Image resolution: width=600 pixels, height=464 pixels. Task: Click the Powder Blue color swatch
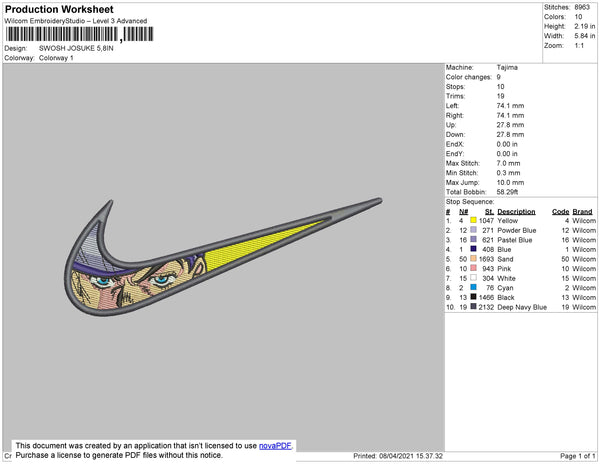[x=473, y=230]
